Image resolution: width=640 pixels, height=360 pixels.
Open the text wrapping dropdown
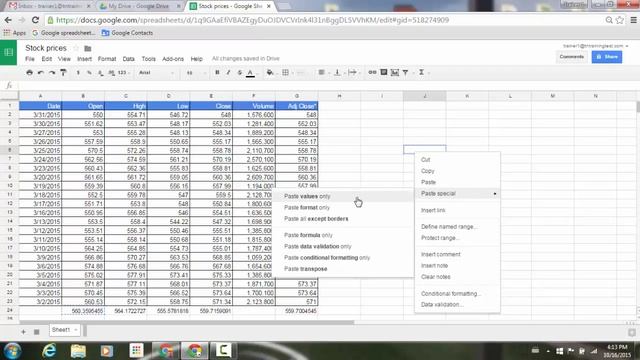(x=353, y=73)
